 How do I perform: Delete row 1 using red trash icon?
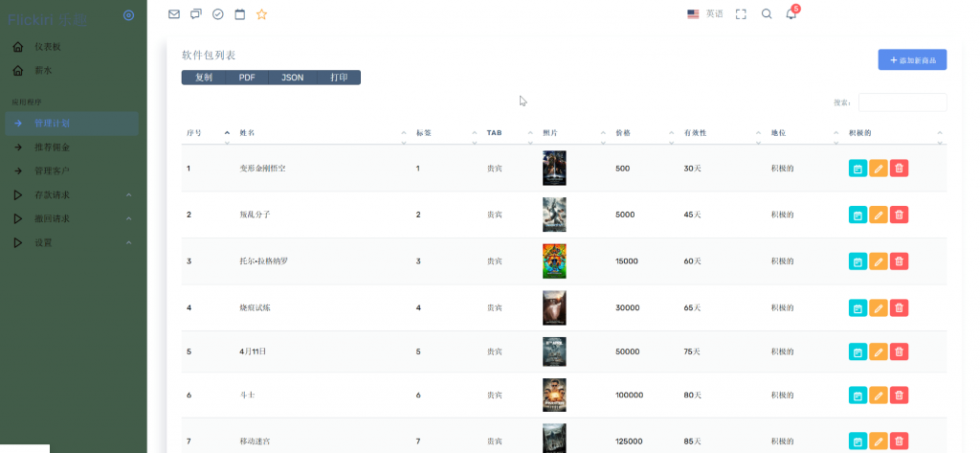point(900,169)
